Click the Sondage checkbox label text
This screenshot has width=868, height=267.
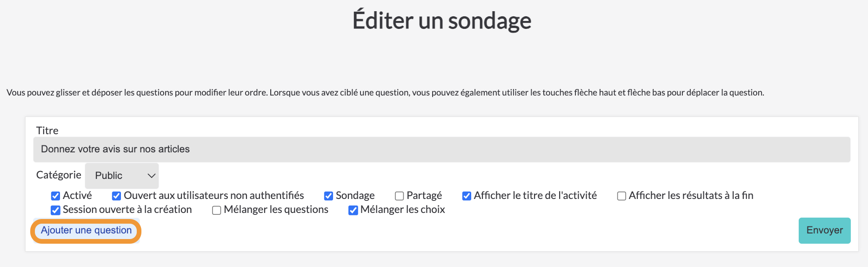pos(355,196)
